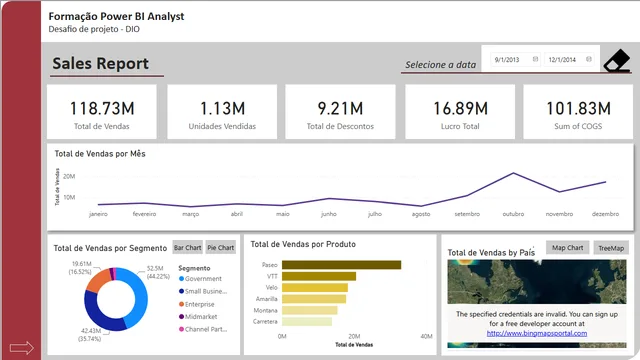This screenshot has height=360, width=640.
Task: Click the start date field 9/1/2013
Action: click(515, 60)
